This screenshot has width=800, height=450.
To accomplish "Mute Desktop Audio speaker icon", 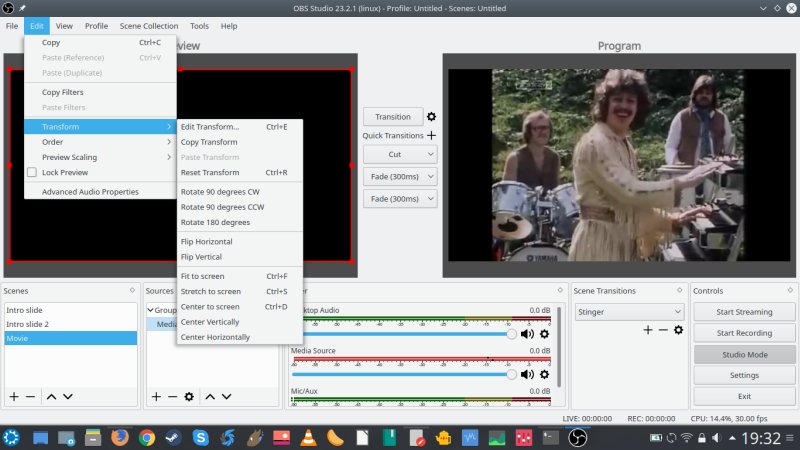I will 527,334.
